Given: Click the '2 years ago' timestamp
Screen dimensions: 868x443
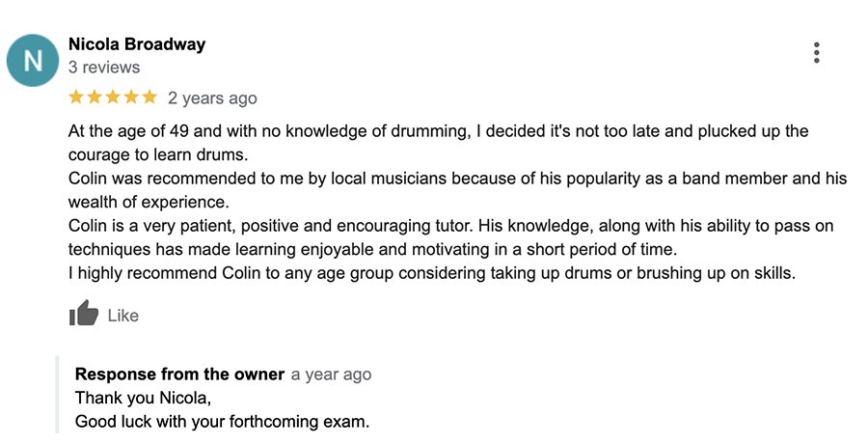Looking at the screenshot, I should [x=212, y=98].
